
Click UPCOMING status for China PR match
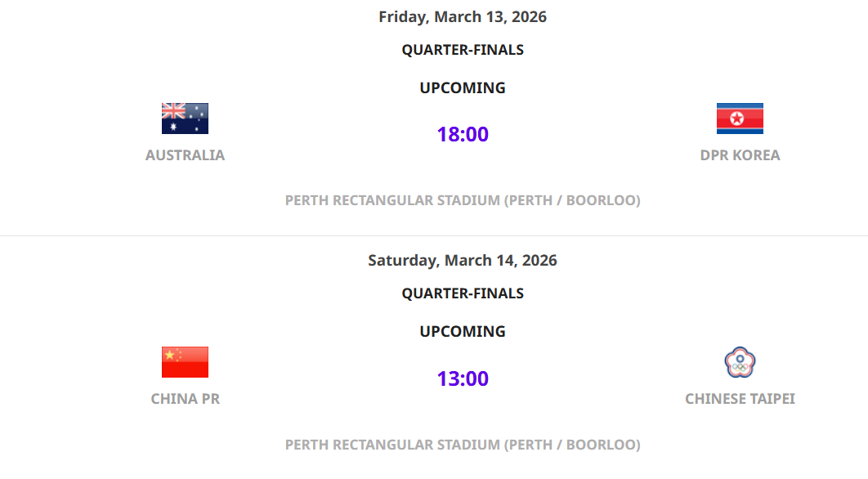(463, 332)
